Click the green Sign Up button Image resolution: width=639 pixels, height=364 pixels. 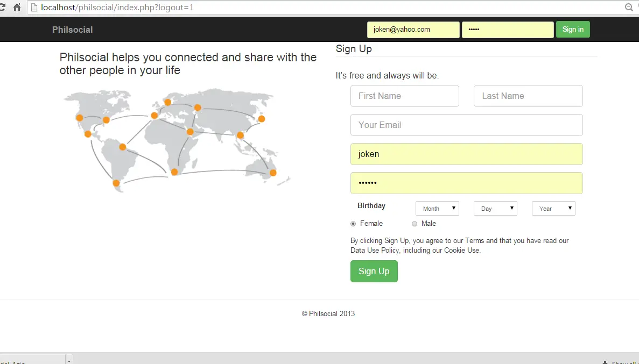(x=374, y=271)
